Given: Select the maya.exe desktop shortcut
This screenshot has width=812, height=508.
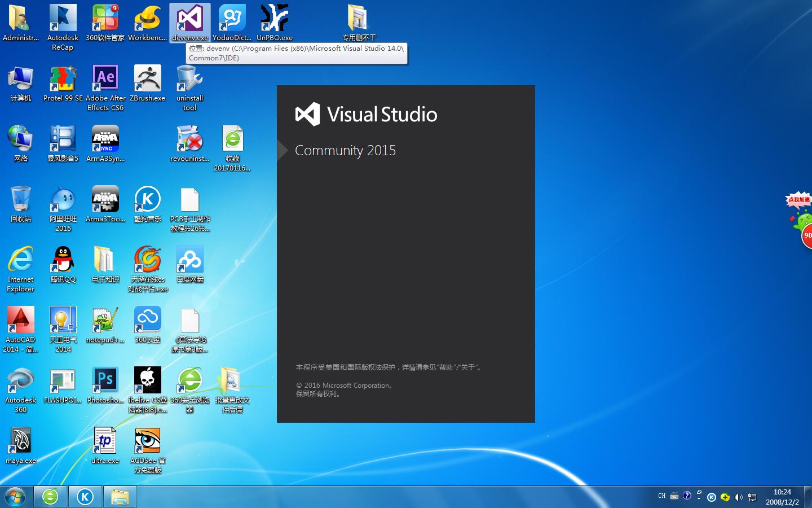Looking at the screenshot, I should coord(21,446).
